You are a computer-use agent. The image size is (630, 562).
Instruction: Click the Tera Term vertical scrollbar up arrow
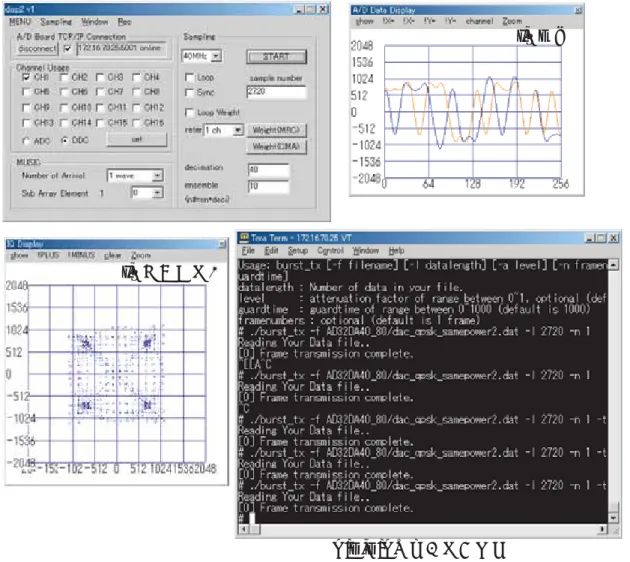pos(613,265)
